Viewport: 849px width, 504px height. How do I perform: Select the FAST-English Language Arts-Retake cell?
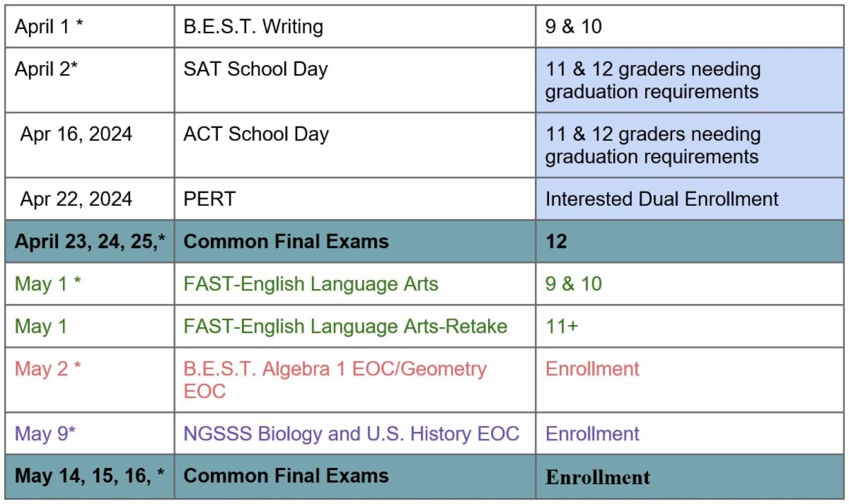coord(345,327)
